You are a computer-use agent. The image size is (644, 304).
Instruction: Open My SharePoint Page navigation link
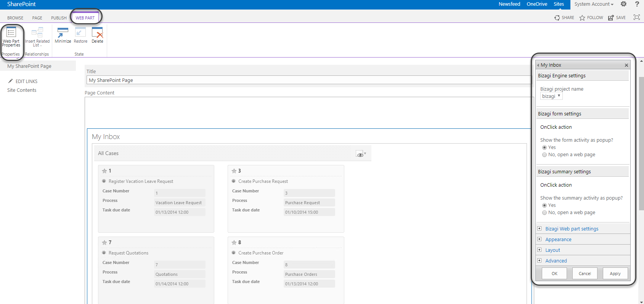coord(29,66)
